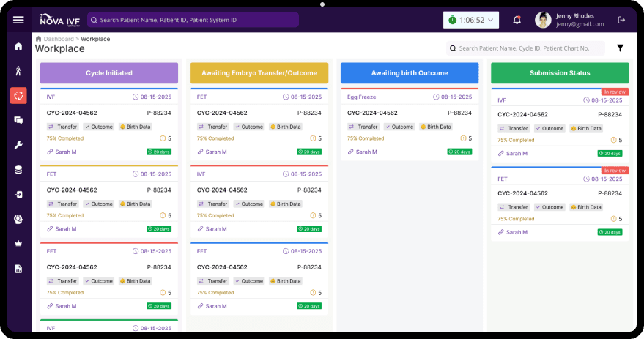Screen dimensions: 644x339
Task: Open the hamburger menu in top bar
Action: tap(18, 20)
